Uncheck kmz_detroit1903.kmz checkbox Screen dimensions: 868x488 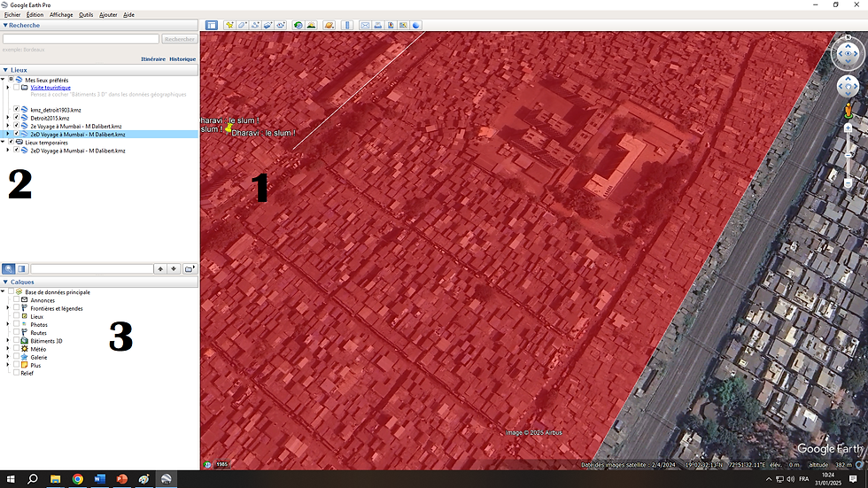pos(16,110)
